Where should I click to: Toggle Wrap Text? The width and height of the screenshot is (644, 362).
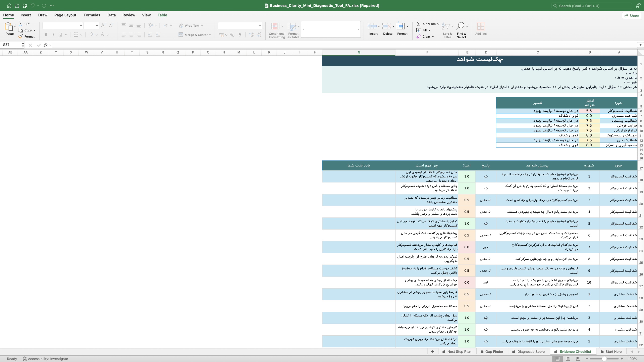(191, 26)
